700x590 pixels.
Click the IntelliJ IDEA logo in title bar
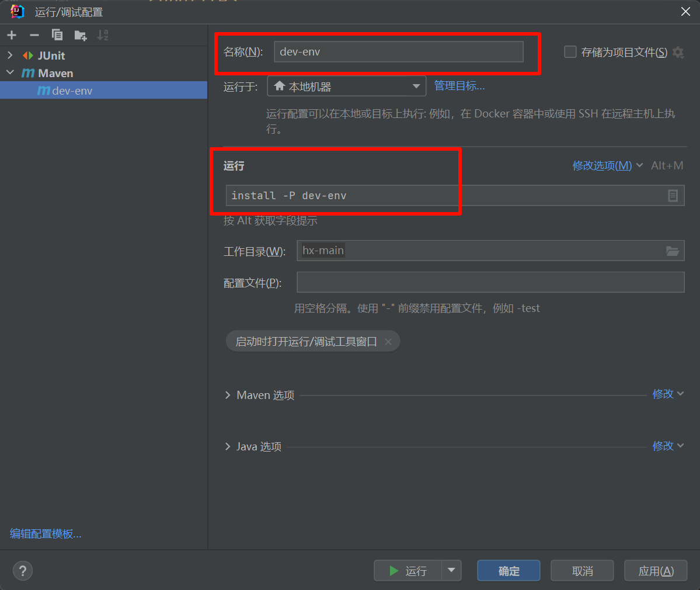tap(18, 12)
